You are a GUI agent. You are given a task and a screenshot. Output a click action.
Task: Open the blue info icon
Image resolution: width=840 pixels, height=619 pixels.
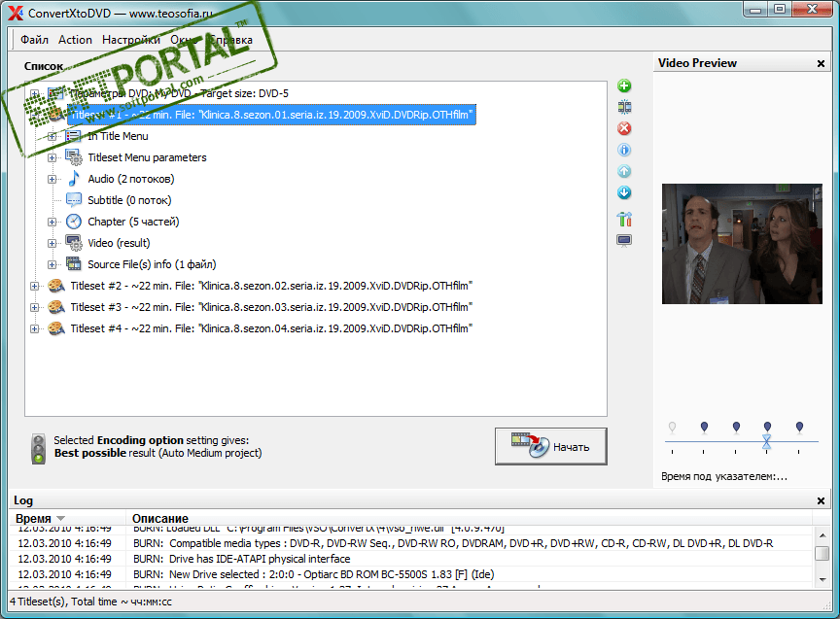(624, 150)
